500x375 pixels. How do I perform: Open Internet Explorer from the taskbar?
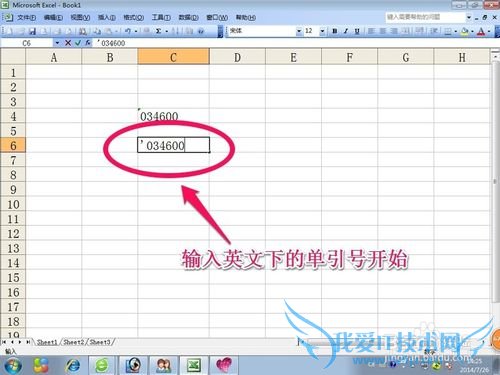(72, 365)
